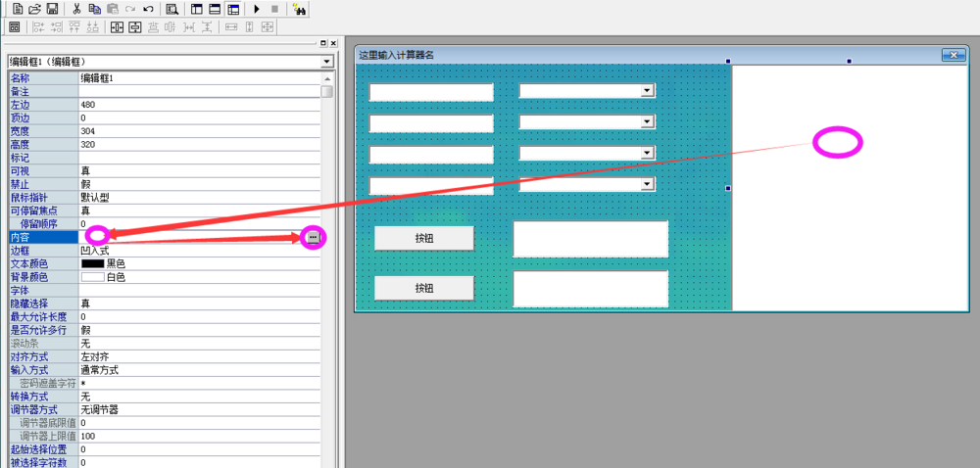Screen dimensions: 980x468
Task: Cut selection using the scissors icon
Action: click(x=76, y=9)
